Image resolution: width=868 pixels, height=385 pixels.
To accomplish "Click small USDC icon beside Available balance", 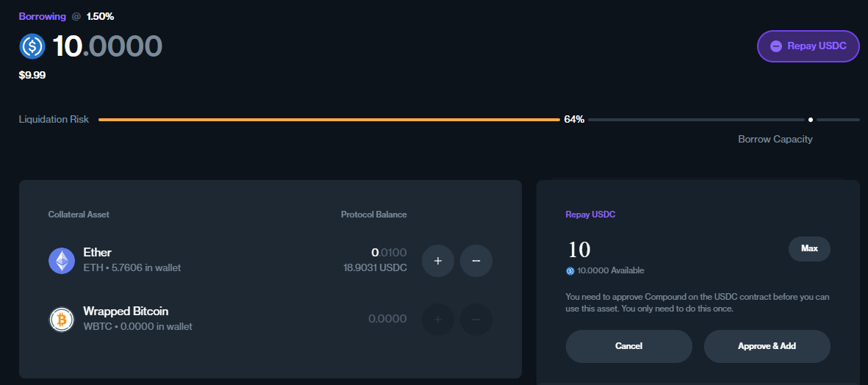I will [x=570, y=271].
